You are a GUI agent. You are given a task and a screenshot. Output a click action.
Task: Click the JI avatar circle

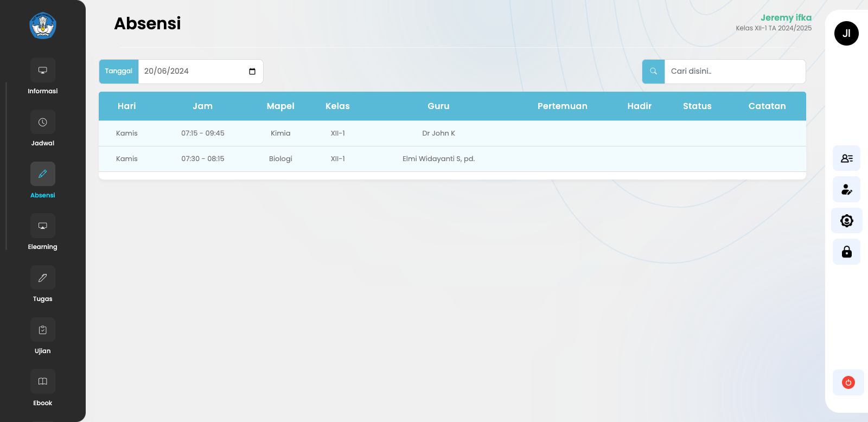point(846,34)
